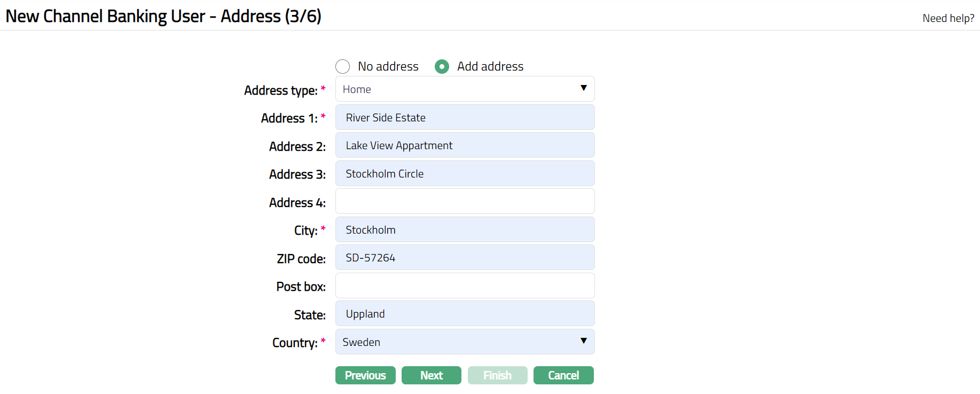Cancel the new user wizard
Screen dimensions: 980x394
pos(563,375)
